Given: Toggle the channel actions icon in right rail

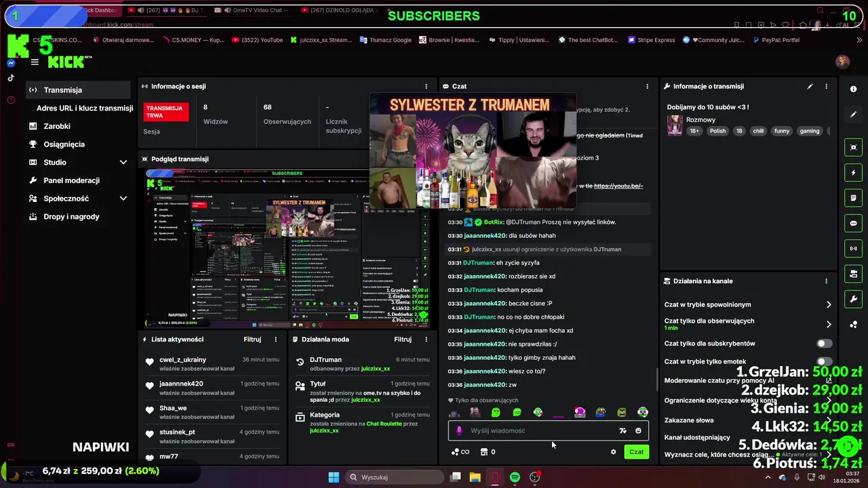Looking at the screenshot, I should click(853, 274).
